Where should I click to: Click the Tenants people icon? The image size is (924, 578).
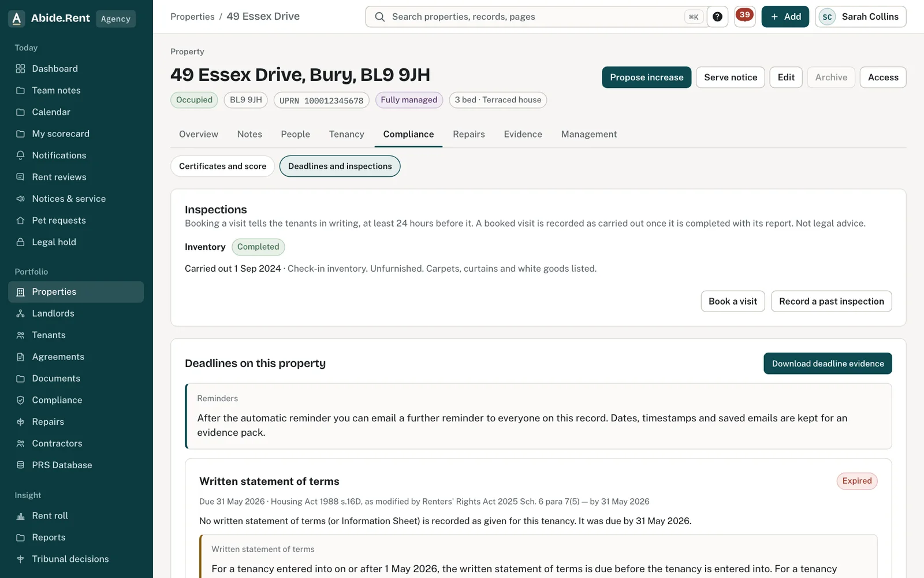(x=20, y=335)
